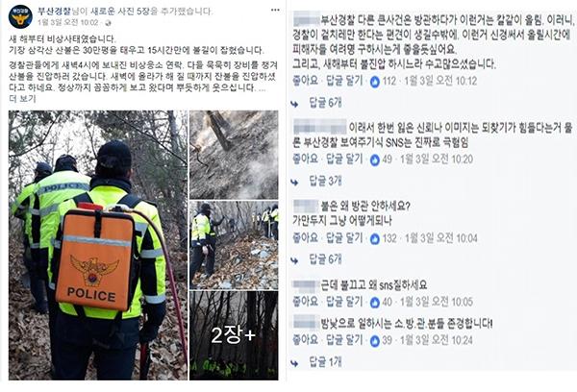The height and width of the screenshot is (392, 577).
Task: Like the comment praising 소방관분들
Action: click(x=305, y=340)
